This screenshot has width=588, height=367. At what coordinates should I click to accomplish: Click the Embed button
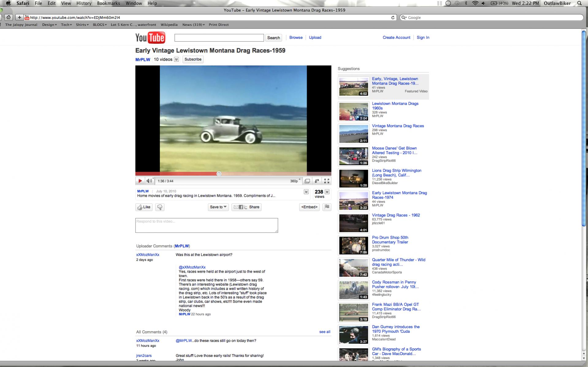click(x=309, y=207)
